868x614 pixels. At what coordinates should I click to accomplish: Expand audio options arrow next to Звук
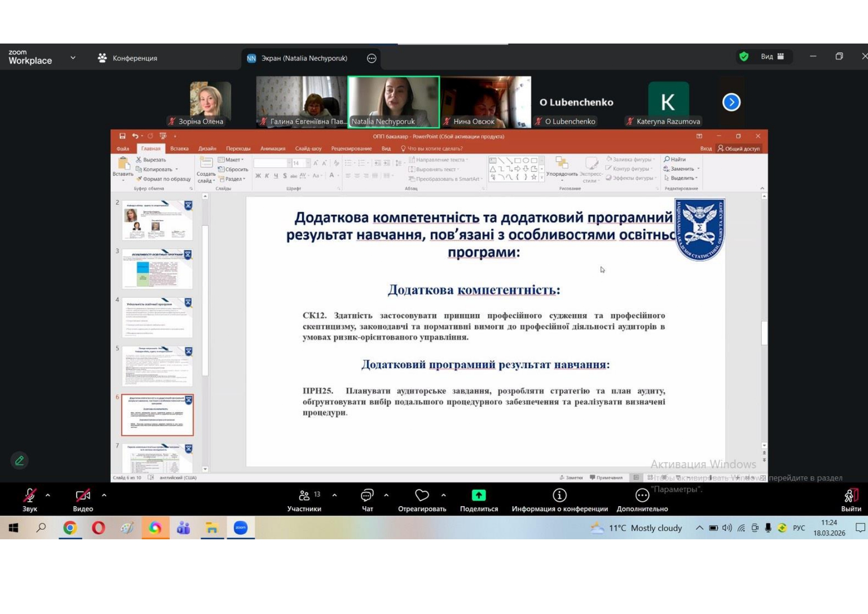(x=48, y=495)
